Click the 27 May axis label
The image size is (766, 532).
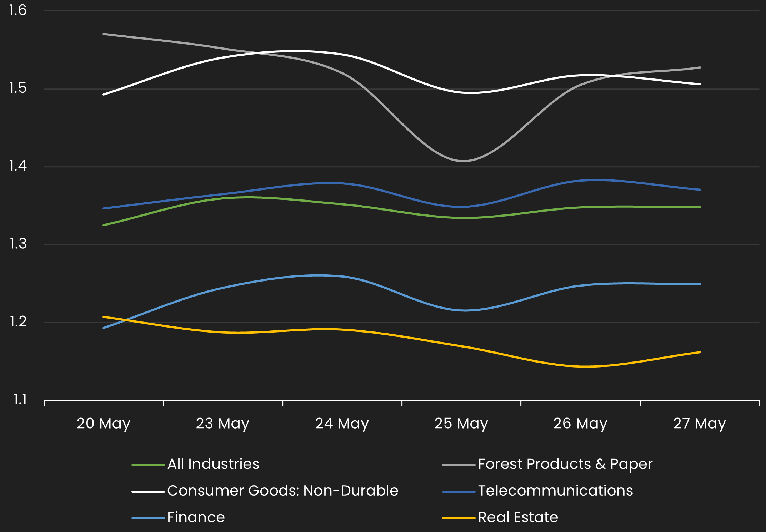(x=699, y=424)
